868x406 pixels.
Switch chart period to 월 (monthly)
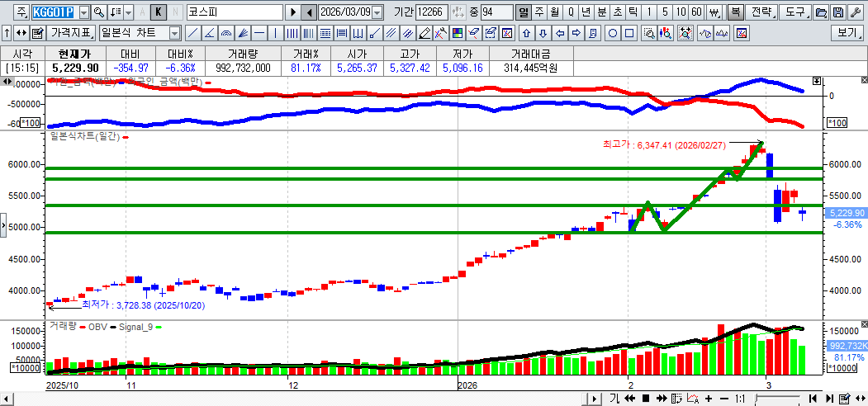tap(554, 12)
